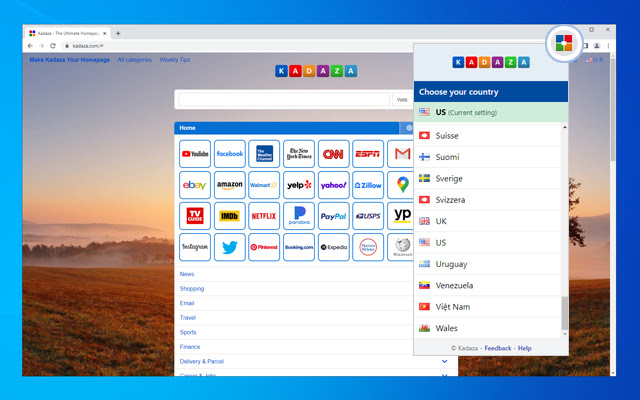The width and height of the screenshot is (640, 400).
Task: Open the ESPN shortcut tile
Action: pyautogui.click(x=368, y=154)
